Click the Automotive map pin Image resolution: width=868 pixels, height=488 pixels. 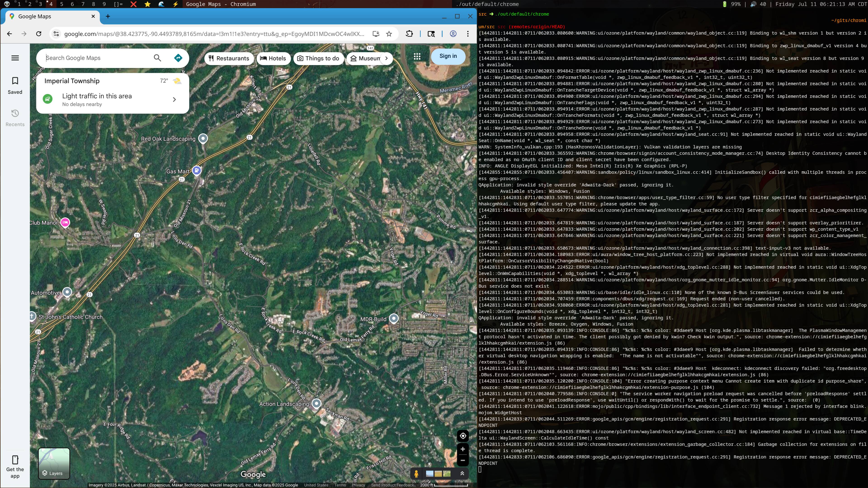(67, 292)
